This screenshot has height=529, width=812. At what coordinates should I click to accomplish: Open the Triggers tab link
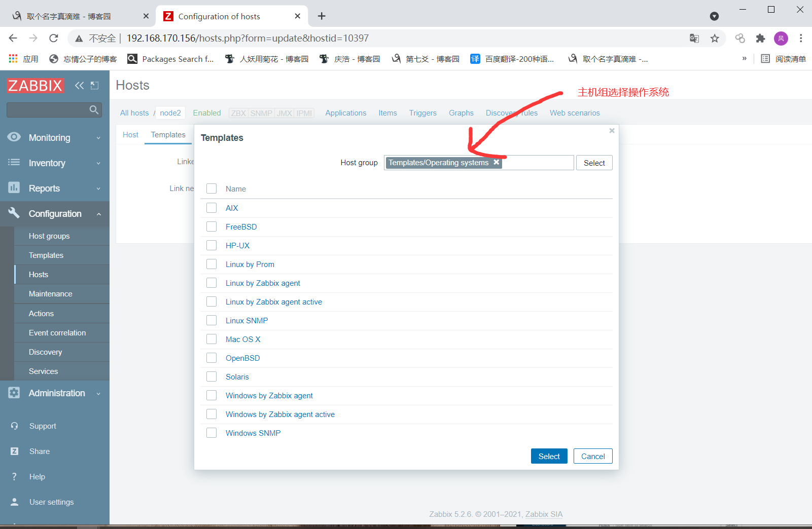(x=423, y=113)
